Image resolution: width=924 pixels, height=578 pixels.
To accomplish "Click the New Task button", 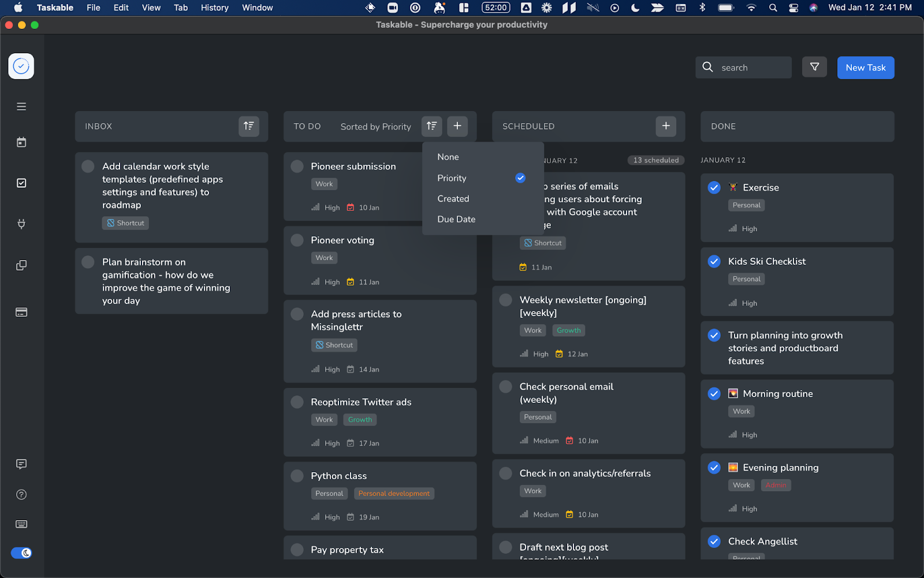I will (x=865, y=67).
